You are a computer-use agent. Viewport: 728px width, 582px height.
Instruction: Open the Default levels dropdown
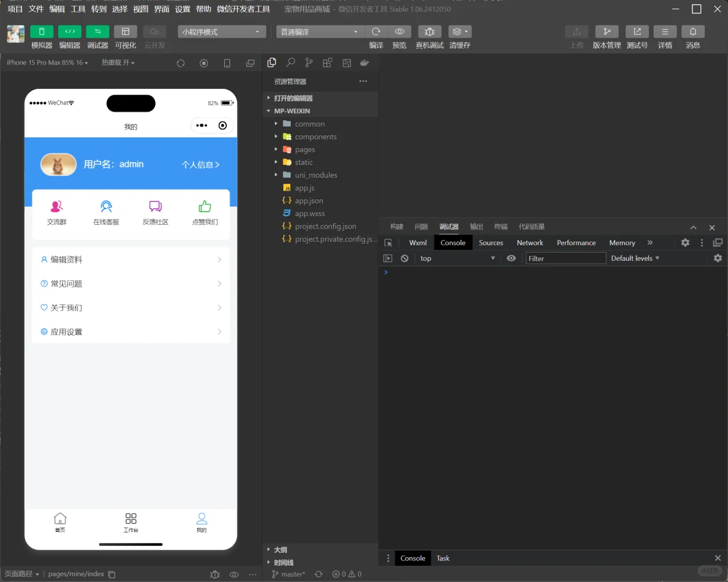click(635, 258)
